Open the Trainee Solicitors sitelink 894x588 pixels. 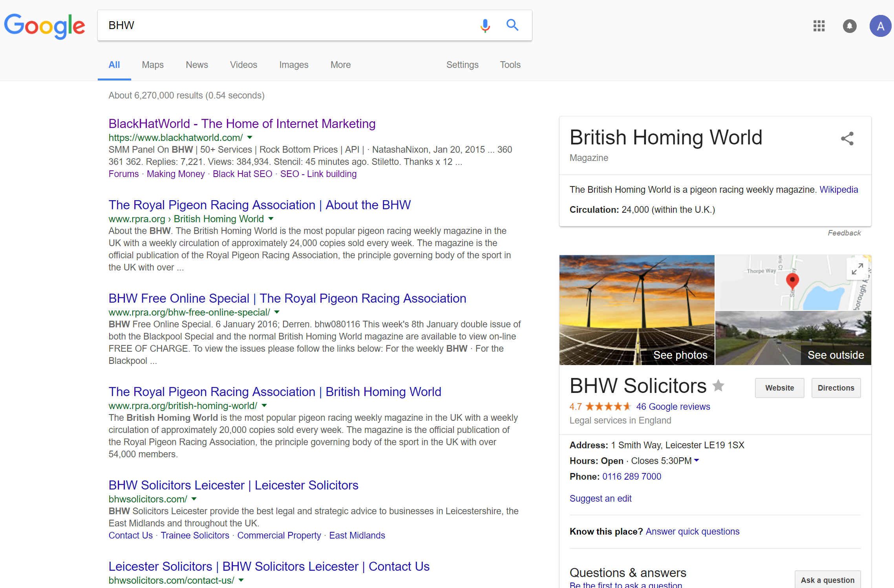pos(195,535)
